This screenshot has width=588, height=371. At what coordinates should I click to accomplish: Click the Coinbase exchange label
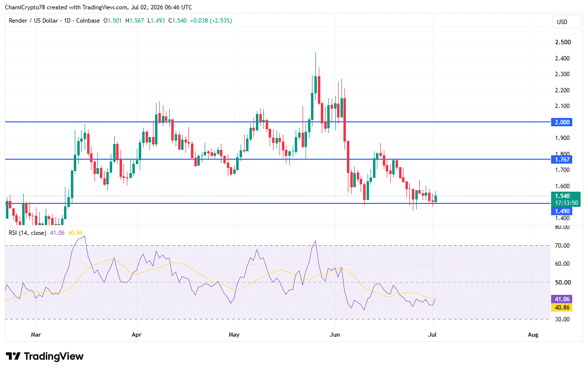(88, 21)
